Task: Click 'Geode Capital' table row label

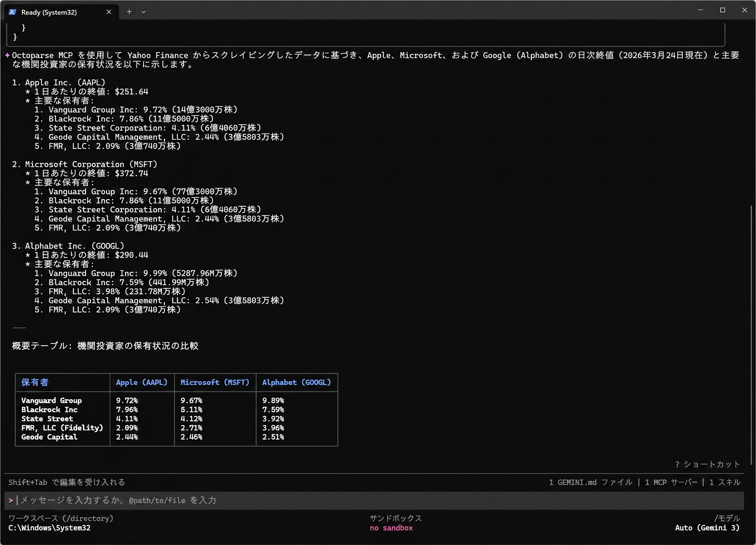Action: [49, 437]
